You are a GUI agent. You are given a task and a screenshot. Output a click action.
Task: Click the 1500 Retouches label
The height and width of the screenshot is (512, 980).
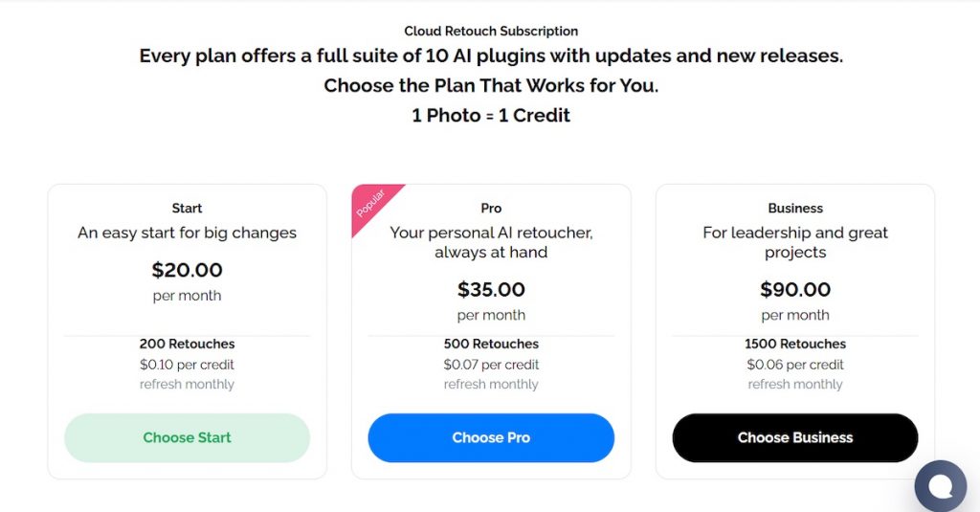pos(795,344)
